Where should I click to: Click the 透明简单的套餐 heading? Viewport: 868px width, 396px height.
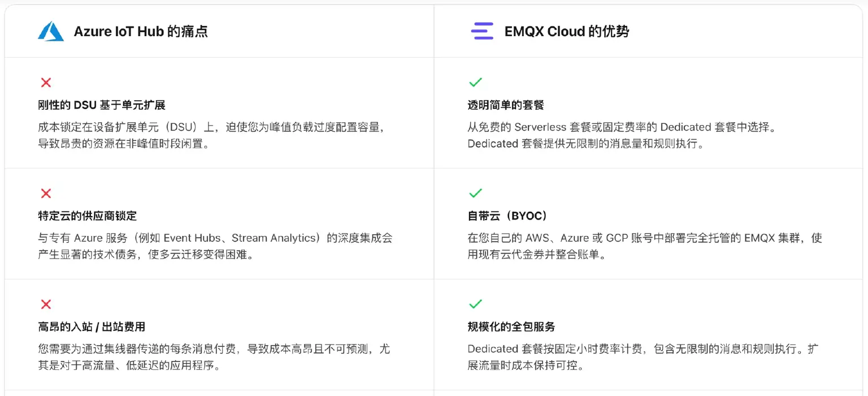pyautogui.click(x=506, y=105)
